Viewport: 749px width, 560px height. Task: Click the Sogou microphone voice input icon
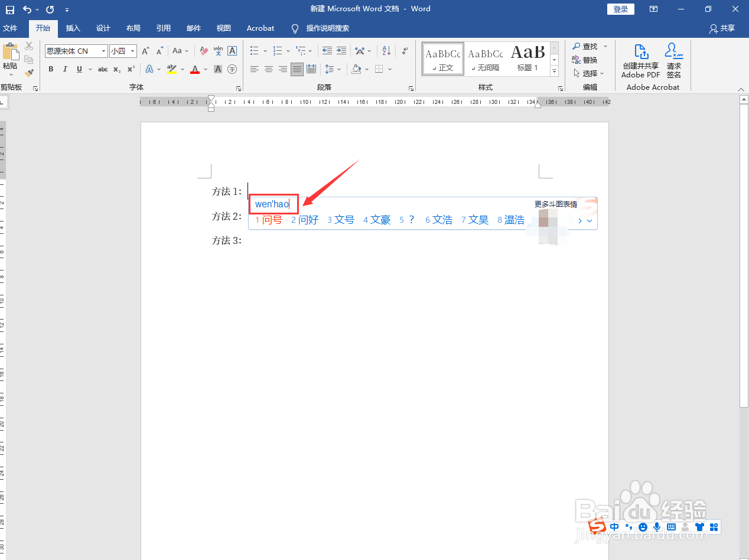[x=657, y=527]
